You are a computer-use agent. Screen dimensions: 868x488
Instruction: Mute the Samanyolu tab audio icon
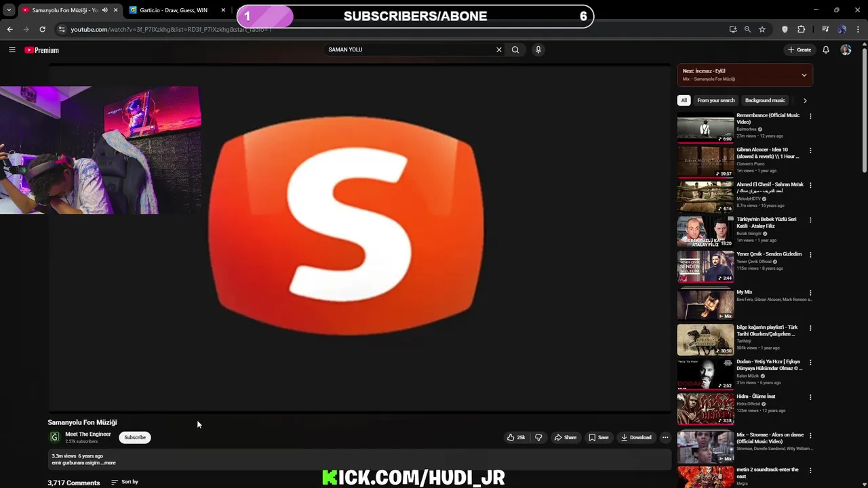point(104,10)
